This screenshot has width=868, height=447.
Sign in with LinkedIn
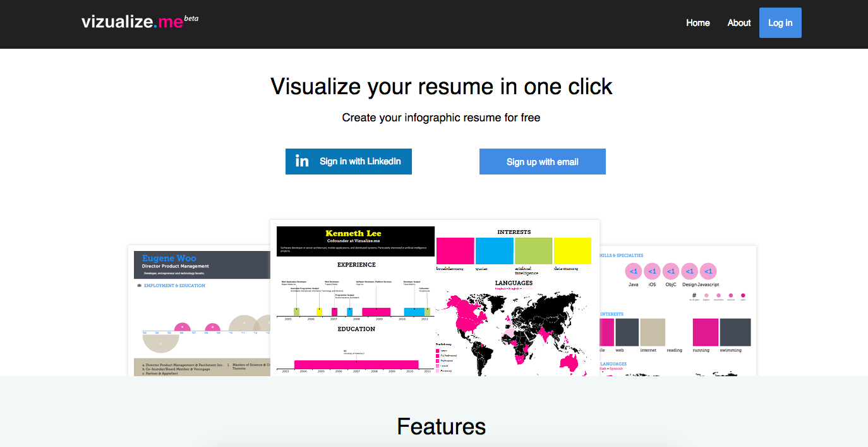pos(349,161)
